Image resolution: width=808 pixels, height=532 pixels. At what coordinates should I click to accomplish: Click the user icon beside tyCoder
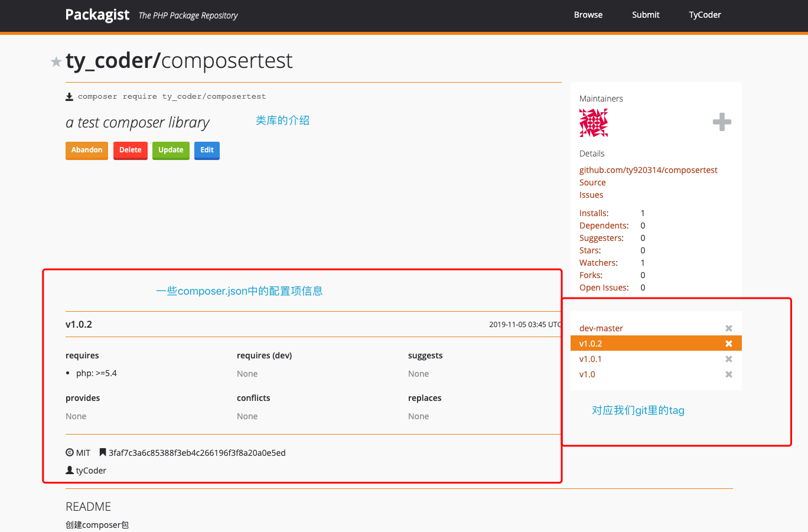pos(70,471)
